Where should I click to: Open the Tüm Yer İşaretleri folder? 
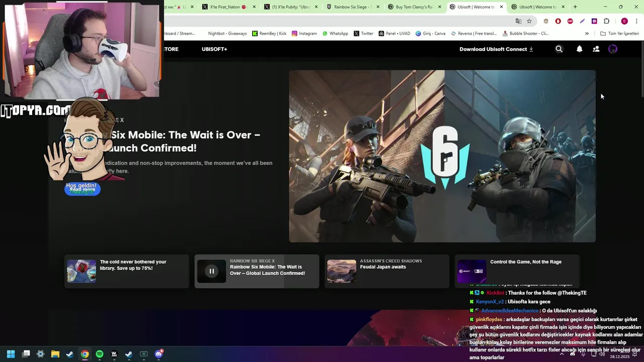tap(619, 34)
